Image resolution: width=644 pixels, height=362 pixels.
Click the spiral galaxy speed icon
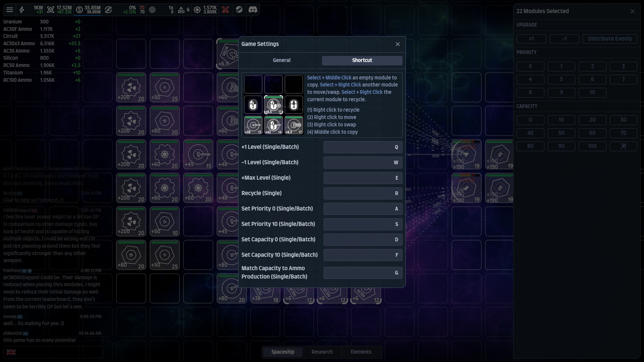point(152,10)
